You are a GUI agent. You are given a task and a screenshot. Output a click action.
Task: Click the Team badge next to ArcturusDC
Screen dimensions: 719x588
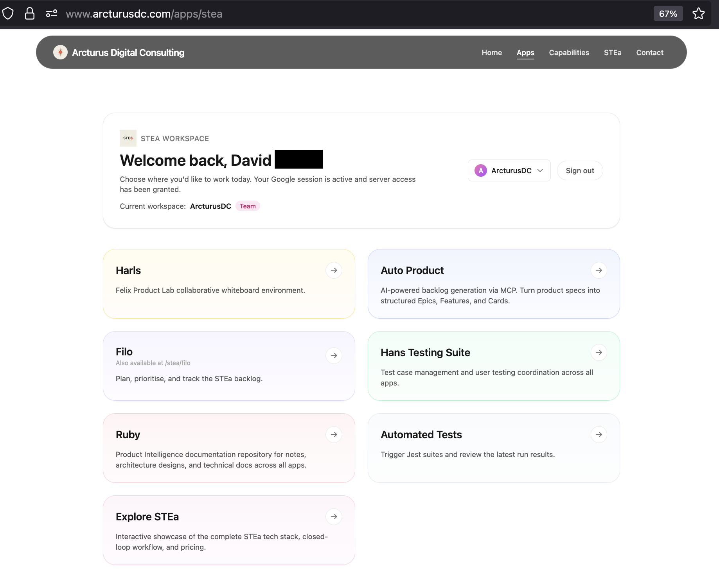pos(248,206)
